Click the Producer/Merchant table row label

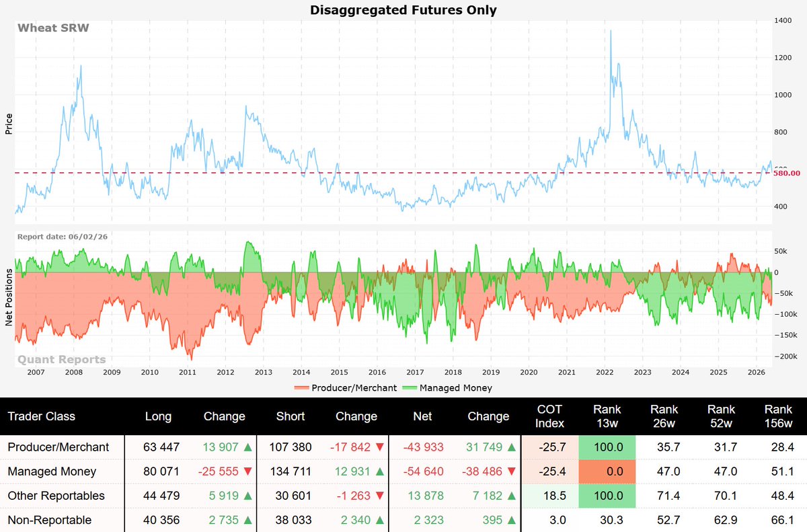click(58, 447)
